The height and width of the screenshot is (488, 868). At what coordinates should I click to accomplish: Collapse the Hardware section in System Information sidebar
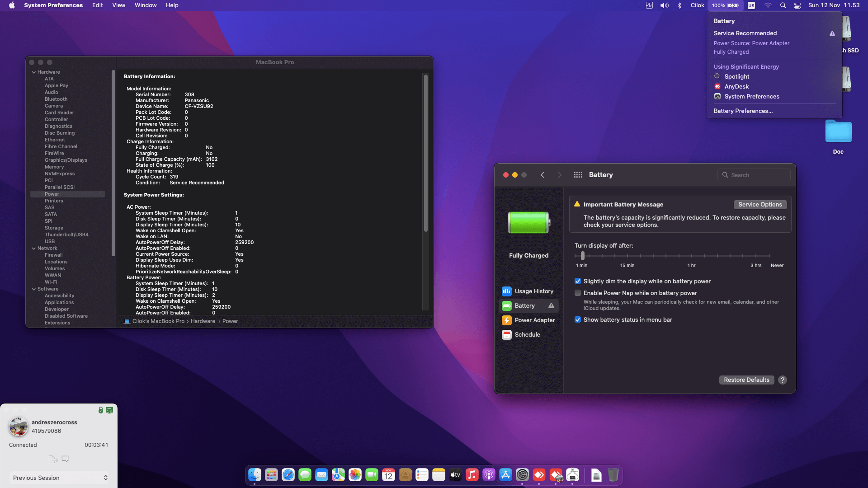34,72
